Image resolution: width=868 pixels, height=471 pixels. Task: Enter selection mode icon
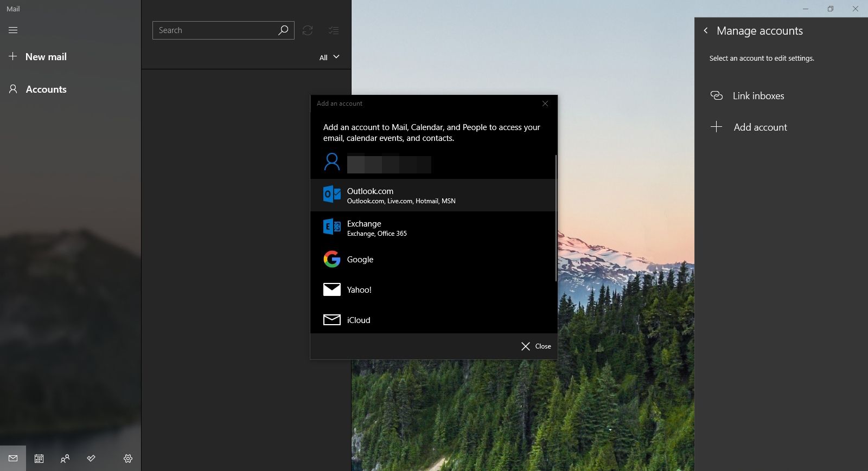[x=334, y=30]
